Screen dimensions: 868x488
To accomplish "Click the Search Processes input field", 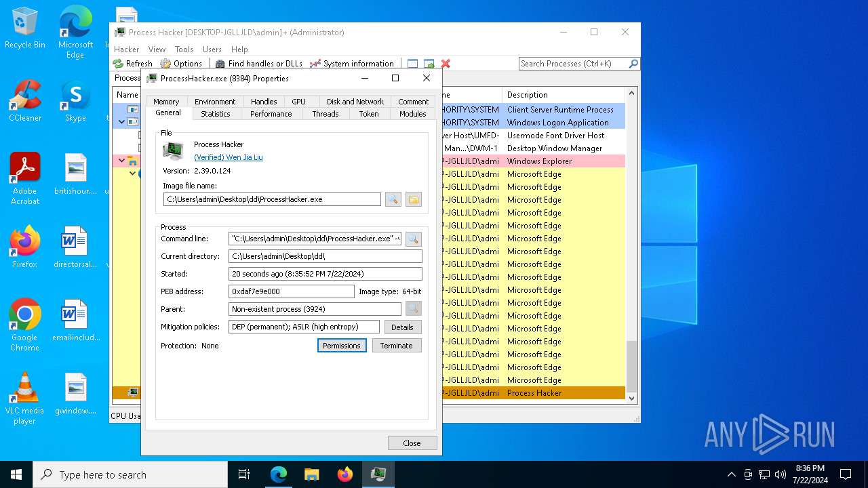I will tap(574, 63).
